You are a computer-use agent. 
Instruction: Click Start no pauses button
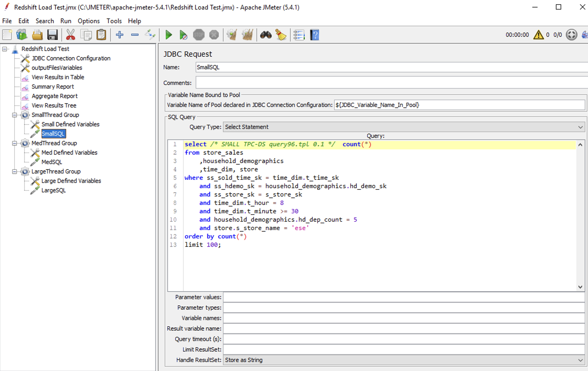tap(183, 35)
